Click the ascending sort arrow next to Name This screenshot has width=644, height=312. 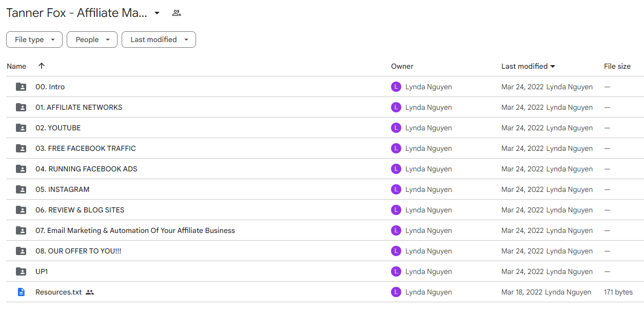pyautogui.click(x=42, y=66)
